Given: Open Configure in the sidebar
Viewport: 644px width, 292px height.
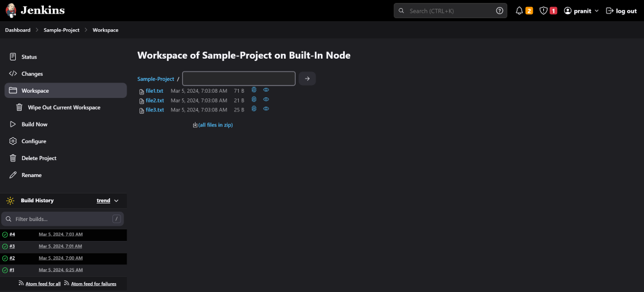Looking at the screenshot, I should click(33, 141).
